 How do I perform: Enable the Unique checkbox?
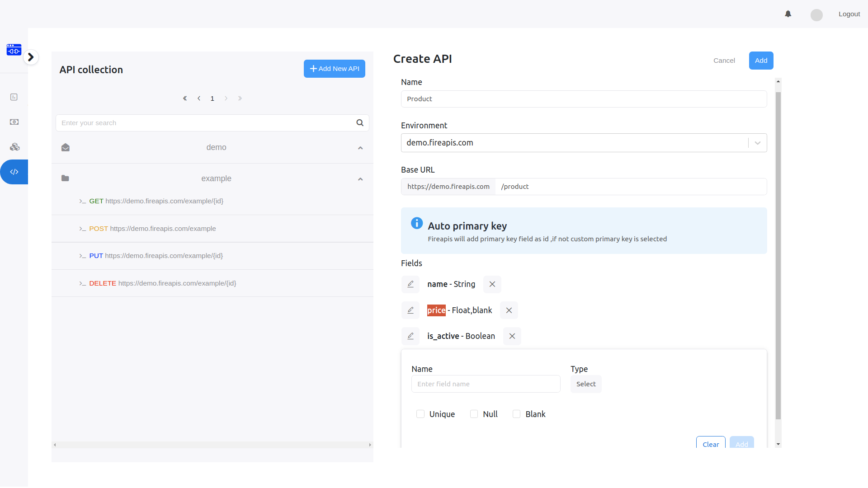[x=420, y=414]
